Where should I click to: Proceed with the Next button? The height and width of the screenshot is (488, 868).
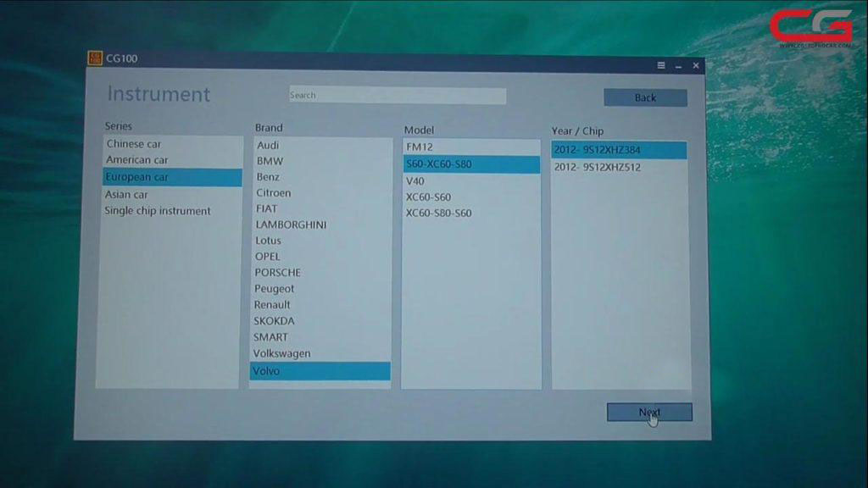pos(649,413)
